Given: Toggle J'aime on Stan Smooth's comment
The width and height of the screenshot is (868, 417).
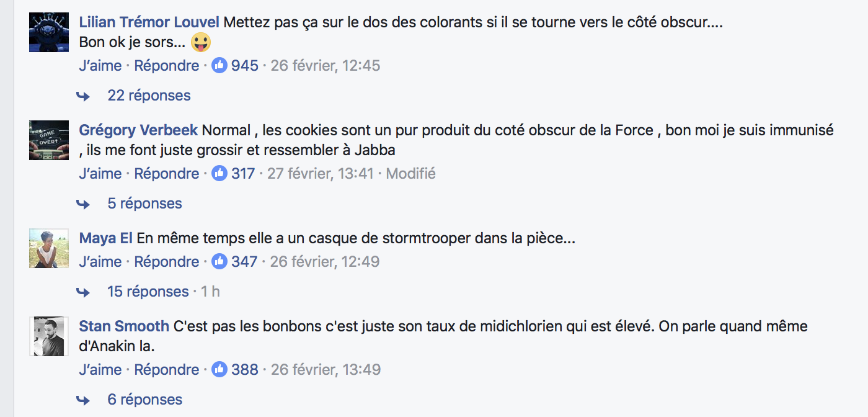Looking at the screenshot, I should [x=100, y=369].
